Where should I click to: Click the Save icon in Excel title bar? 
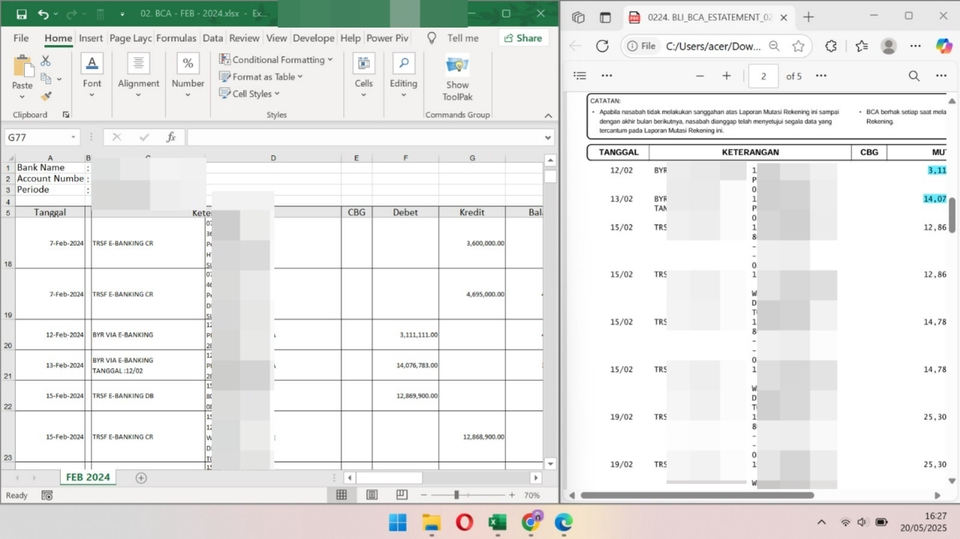21,13
